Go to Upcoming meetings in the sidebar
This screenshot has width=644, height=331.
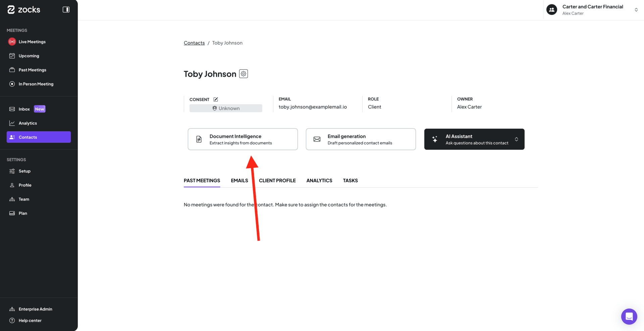click(x=29, y=56)
